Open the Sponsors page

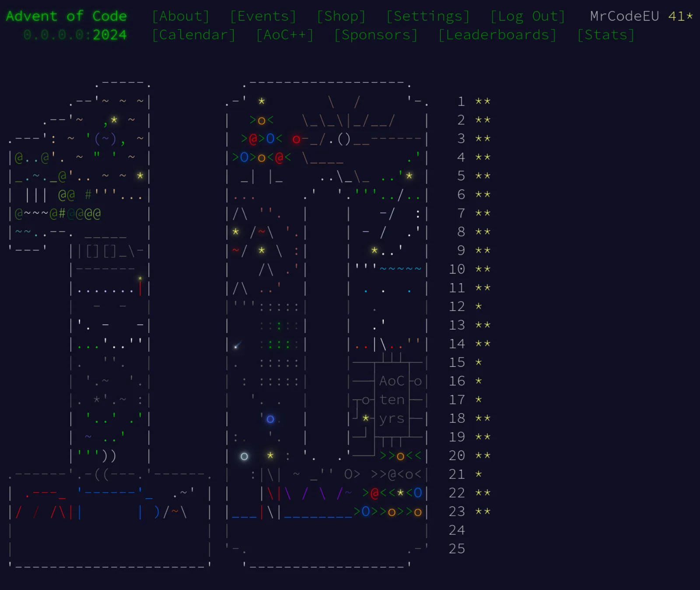pyautogui.click(x=376, y=35)
